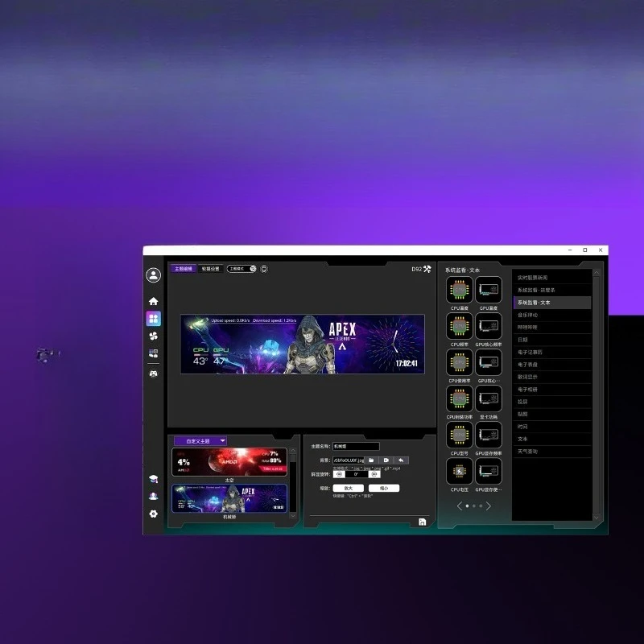
Task: Open the support contact person icon
Action: point(153,496)
